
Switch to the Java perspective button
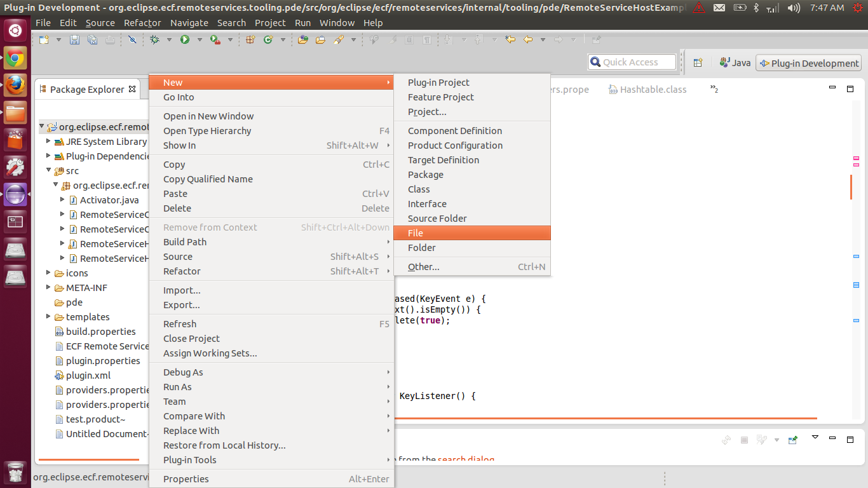[735, 63]
